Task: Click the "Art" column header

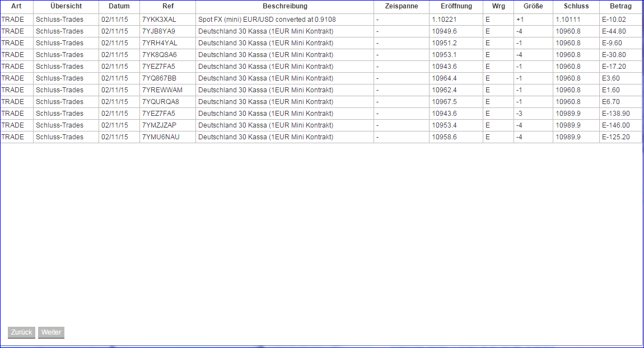Action: [16, 6]
